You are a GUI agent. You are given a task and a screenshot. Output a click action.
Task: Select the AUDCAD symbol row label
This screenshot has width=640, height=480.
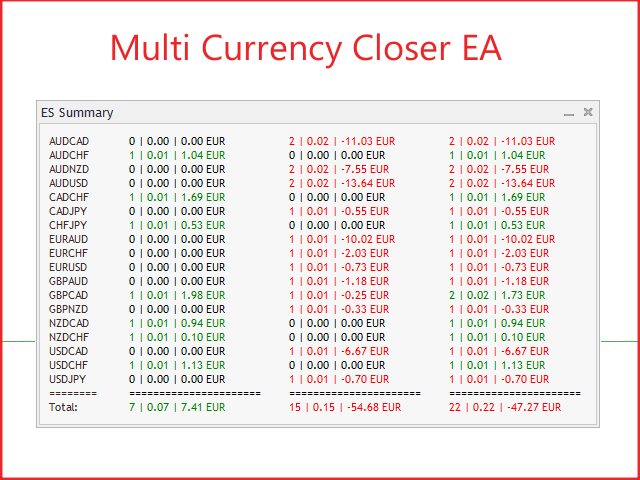(69, 141)
